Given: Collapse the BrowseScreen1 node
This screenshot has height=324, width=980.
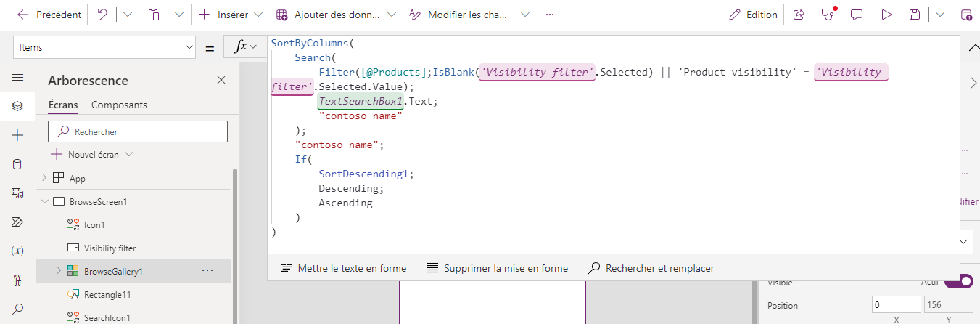Looking at the screenshot, I should point(44,201).
